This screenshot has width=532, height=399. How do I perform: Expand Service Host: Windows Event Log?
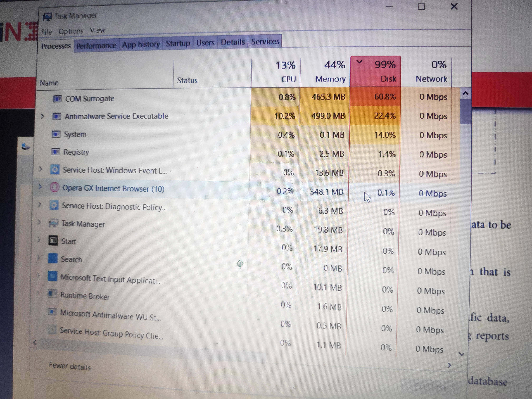click(41, 169)
